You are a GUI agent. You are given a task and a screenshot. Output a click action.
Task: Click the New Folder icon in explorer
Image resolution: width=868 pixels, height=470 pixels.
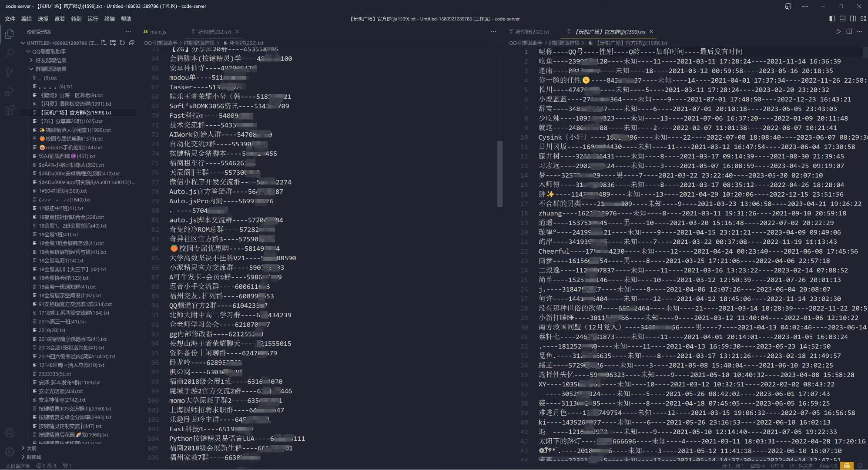[x=113, y=43]
